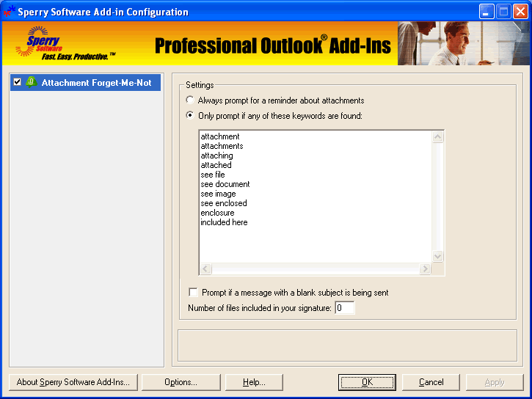Click the keyword 'see document'
The height and width of the screenshot is (399, 532).
[x=225, y=184]
